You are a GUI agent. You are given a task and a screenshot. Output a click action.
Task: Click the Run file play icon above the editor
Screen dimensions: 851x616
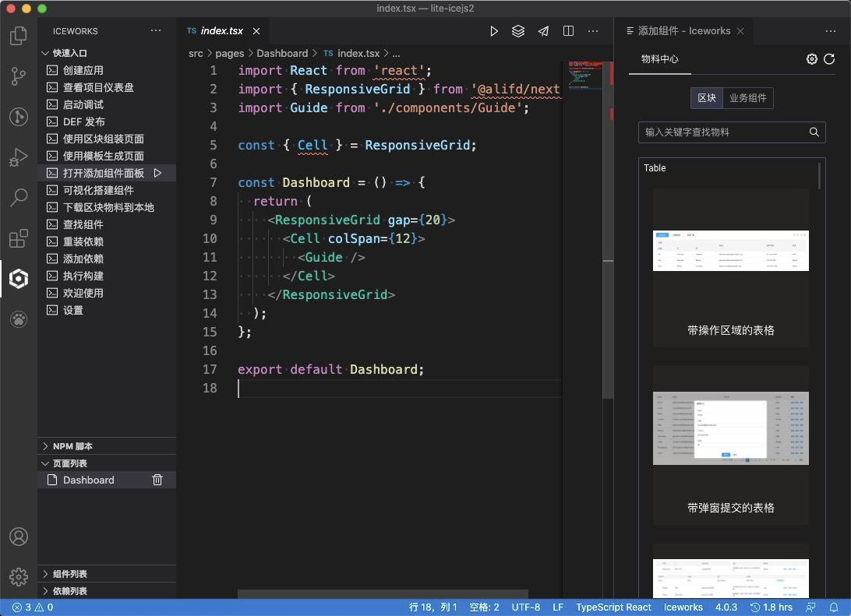493,30
